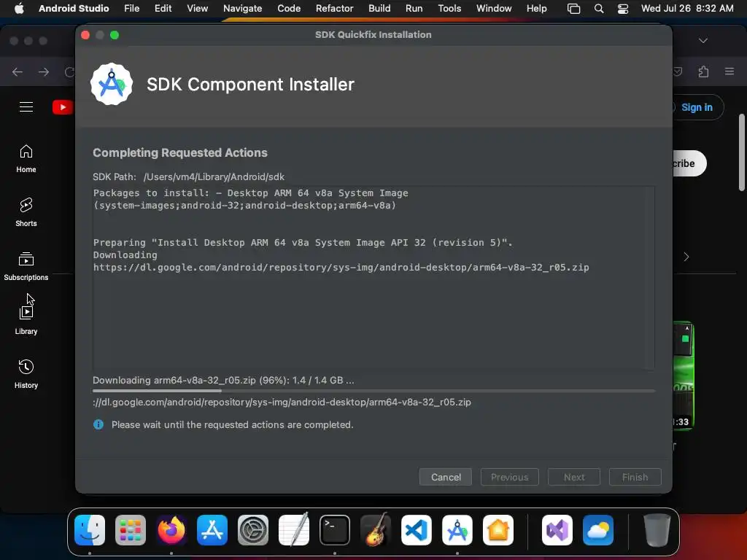Open YouTube History in sidebar
This screenshot has height=560, width=747.
26,374
